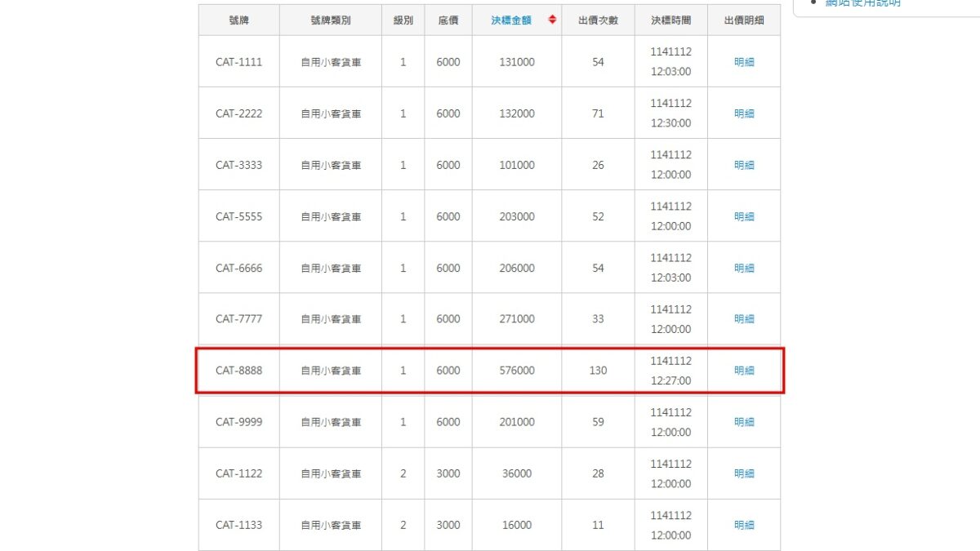Open 明細 for plate CAT-2222
Screen dimensions: 980x551
(x=744, y=113)
